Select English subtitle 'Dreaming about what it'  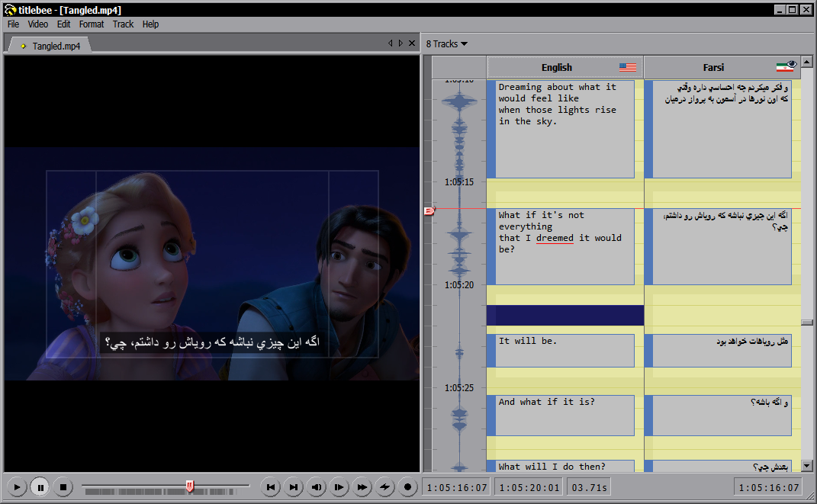point(561,129)
